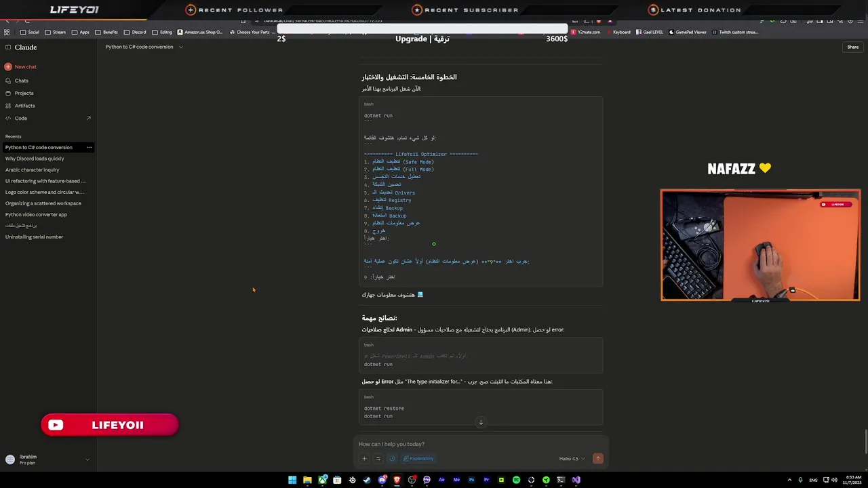The width and height of the screenshot is (868, 488).
Task: Show hidden system tray icons
Action: 789,480
